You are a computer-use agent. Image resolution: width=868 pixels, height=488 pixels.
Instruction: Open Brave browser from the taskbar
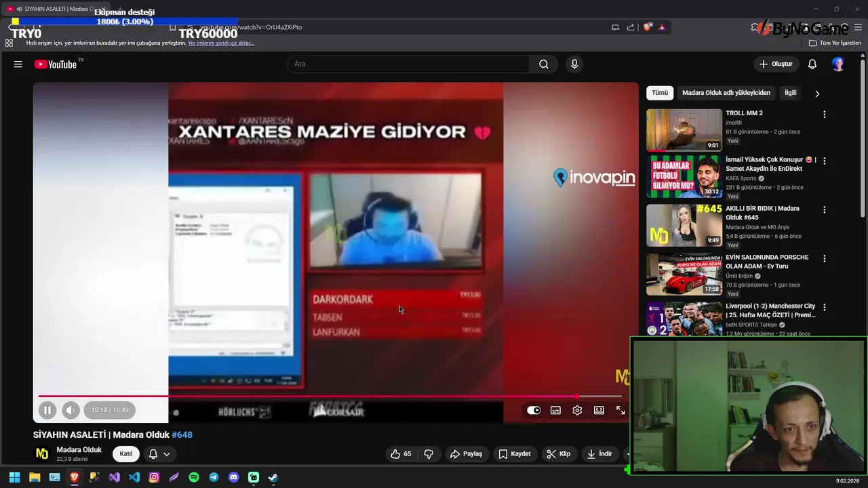[x=75, y=477]
